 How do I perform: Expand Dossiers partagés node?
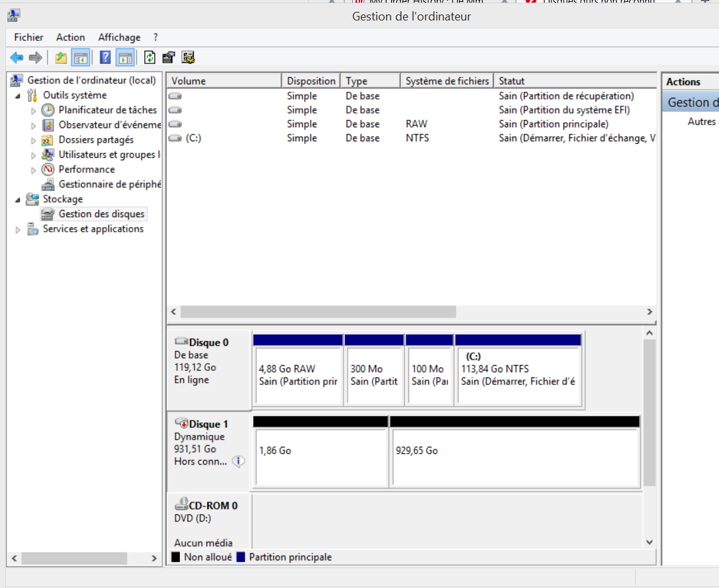33,141
